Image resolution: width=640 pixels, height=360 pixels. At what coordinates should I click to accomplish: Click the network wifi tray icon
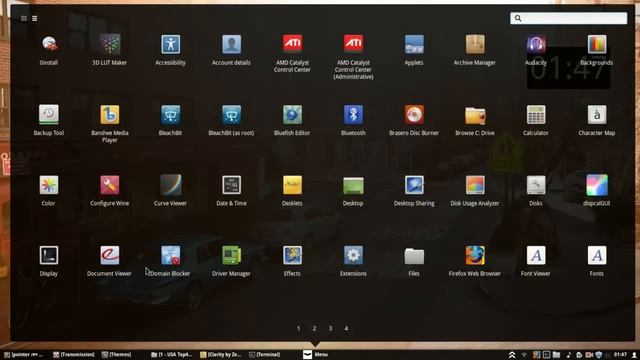pos(524,355)
